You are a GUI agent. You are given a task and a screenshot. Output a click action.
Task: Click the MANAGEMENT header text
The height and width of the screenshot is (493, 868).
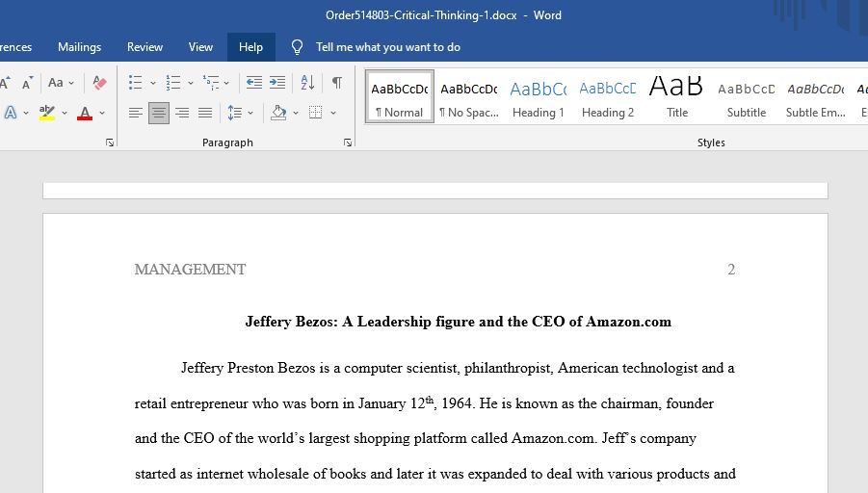coord(190,270)
